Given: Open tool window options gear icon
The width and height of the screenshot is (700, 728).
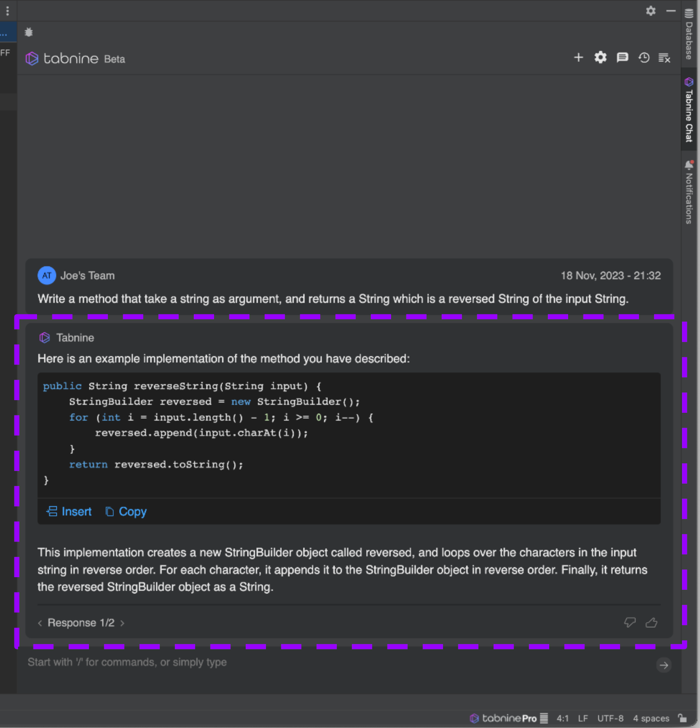Looking at the screenshot, I should (x=650, y=11).
